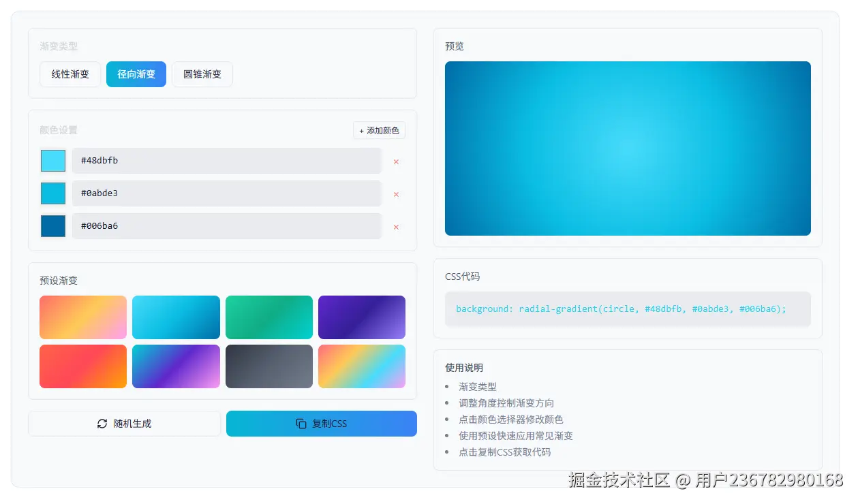Image resolution: width=858 pixels, height=504 pixels.
Task: Apply the cyan-blue preset gradient
Action: tap(176, 317)
